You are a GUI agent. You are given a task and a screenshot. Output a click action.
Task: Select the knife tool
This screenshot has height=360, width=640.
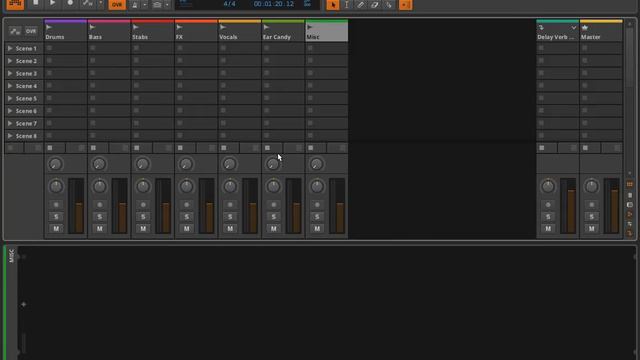pyautogui.click(x=389, y=4)
